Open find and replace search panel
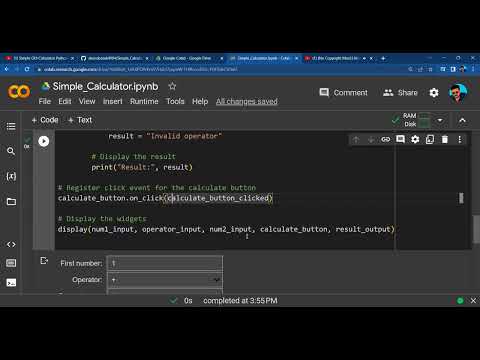The height and width of the screenshot is (360, 480). [x=11, y=151]
